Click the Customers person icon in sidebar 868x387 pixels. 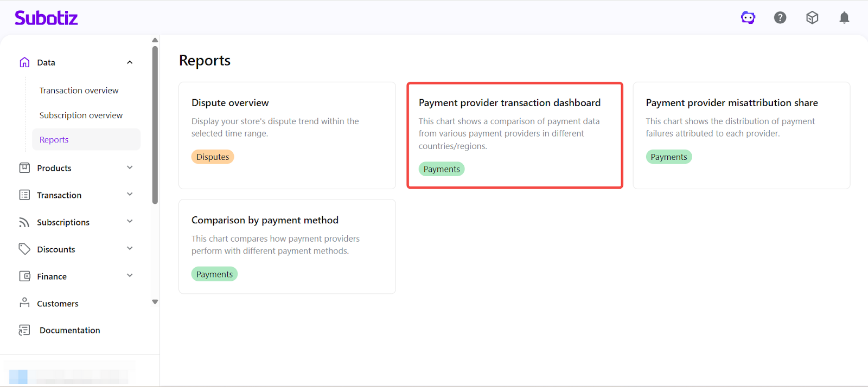click(24, 303)
